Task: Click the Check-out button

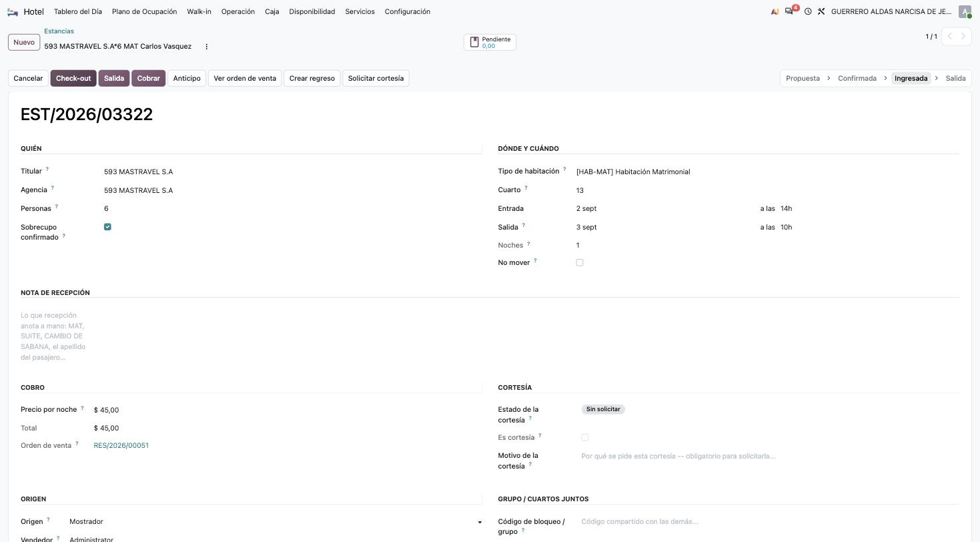Action: pos(73,78)
